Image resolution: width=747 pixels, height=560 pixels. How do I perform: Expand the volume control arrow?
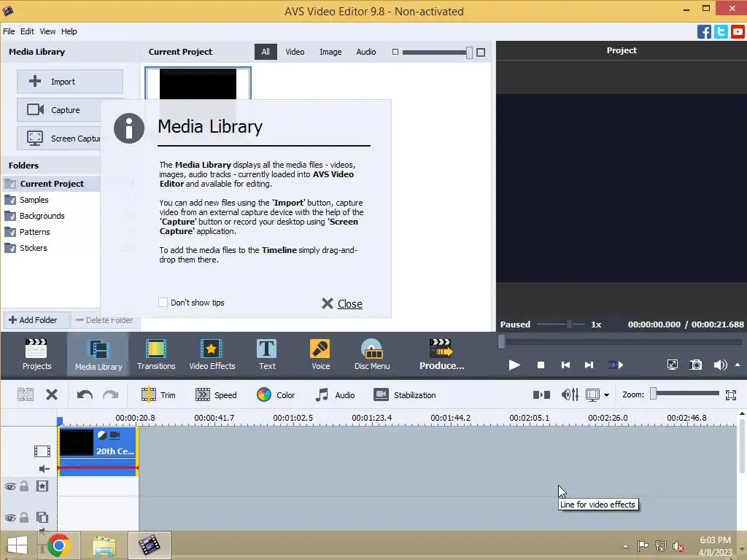[738, 365]
